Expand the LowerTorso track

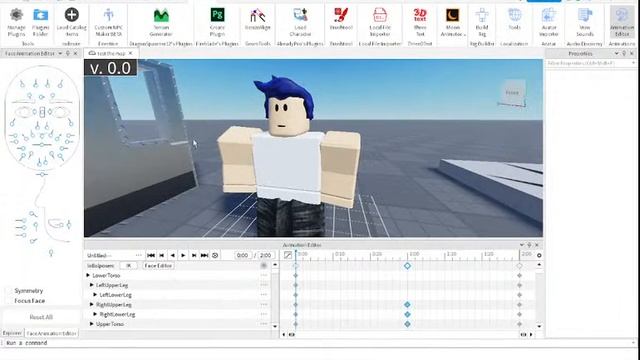(x=88, y=276)
